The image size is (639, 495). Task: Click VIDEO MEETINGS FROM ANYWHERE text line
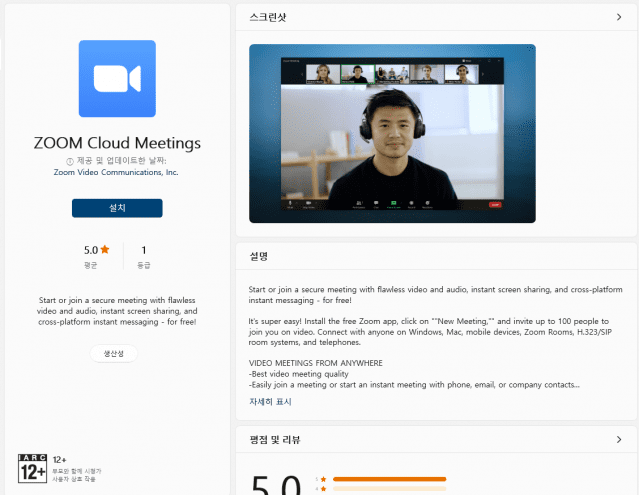[x=316, y=363]
